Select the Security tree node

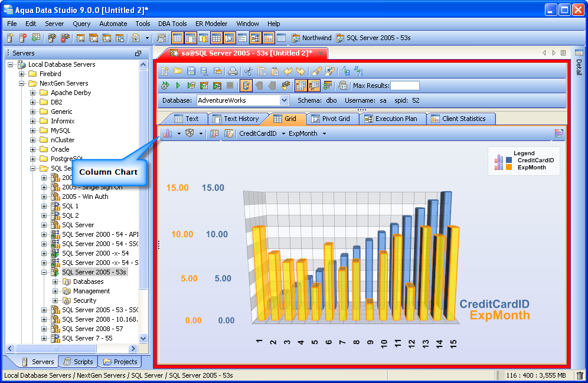[85, 300]
